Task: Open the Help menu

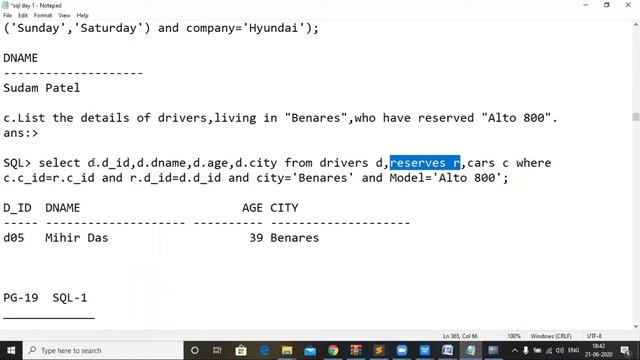Action: tap(82, 15)
